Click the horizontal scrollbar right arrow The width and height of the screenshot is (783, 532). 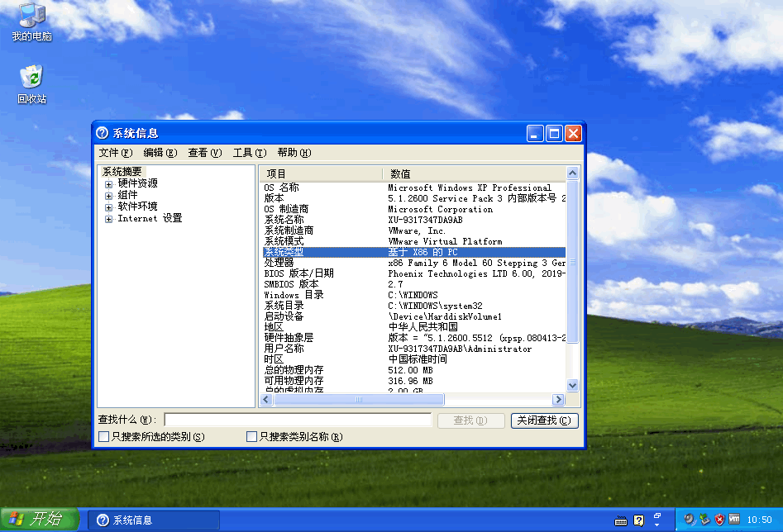558,399
